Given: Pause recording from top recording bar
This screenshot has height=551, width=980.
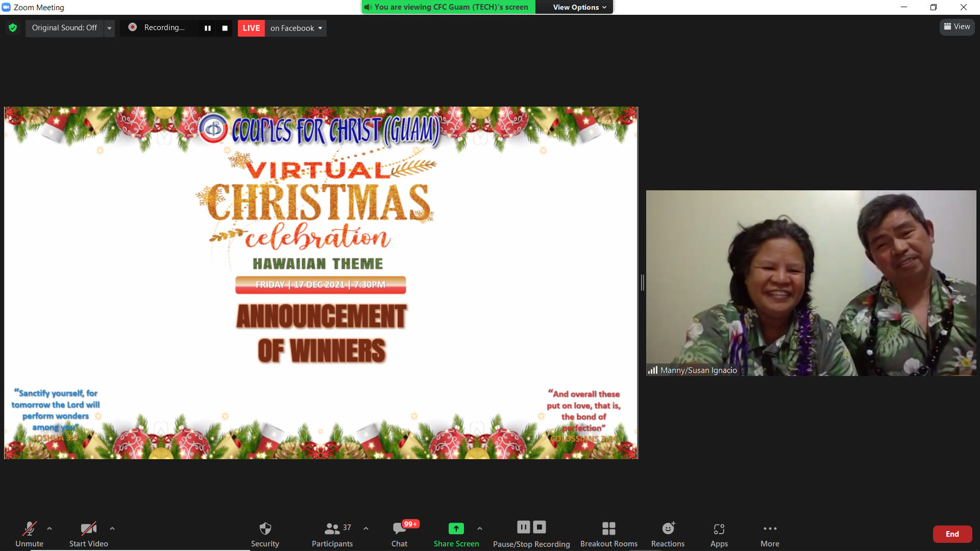Looking at the screenshot, I should point(207,28).
